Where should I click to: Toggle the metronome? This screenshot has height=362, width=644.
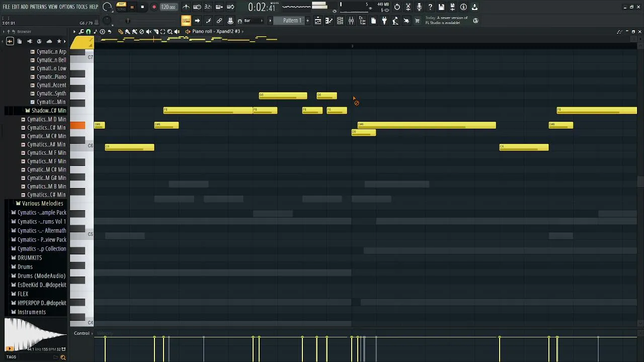coord(186,7)
